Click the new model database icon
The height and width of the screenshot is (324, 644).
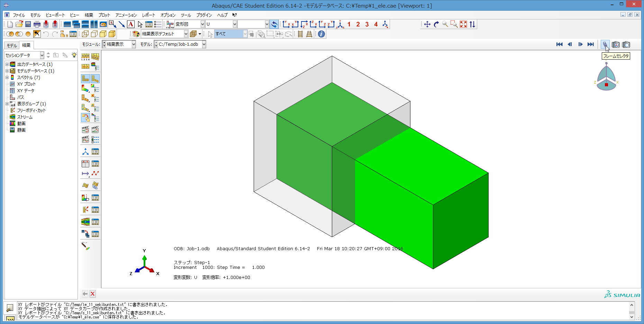[10, 24]
